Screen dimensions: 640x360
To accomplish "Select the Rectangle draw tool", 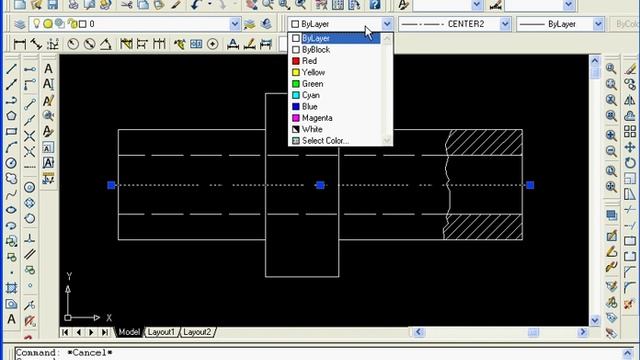I will tap(11, 131).
